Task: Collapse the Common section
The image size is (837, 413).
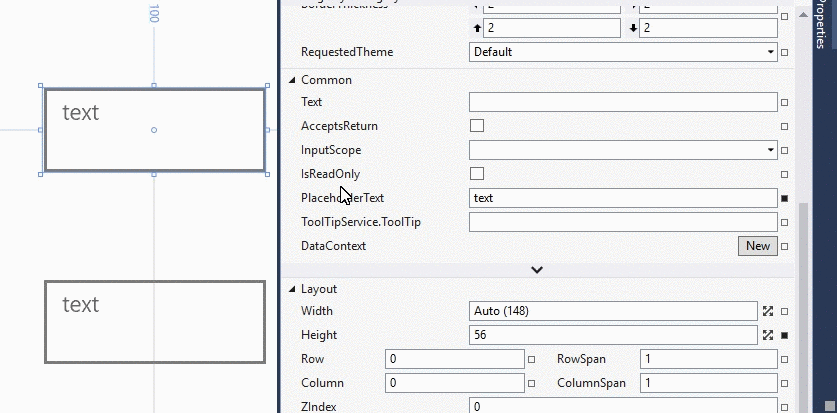Action: [292, 80]
